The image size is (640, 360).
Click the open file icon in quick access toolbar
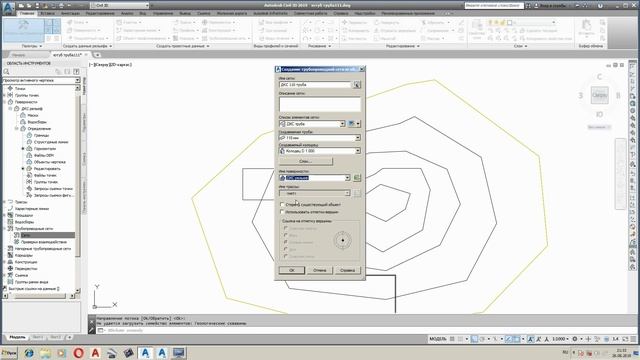click(29, 6)
